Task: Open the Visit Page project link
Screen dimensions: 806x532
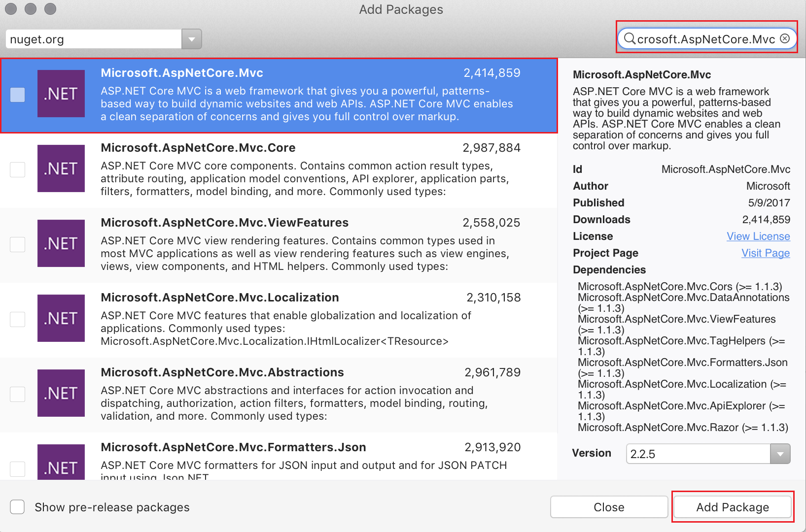Action: [766, 253]
